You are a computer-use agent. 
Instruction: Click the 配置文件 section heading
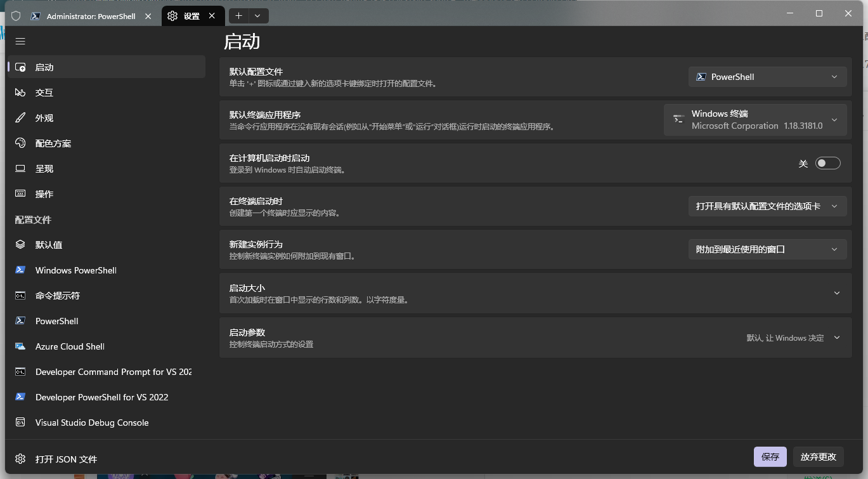click(x=33, y=220)
